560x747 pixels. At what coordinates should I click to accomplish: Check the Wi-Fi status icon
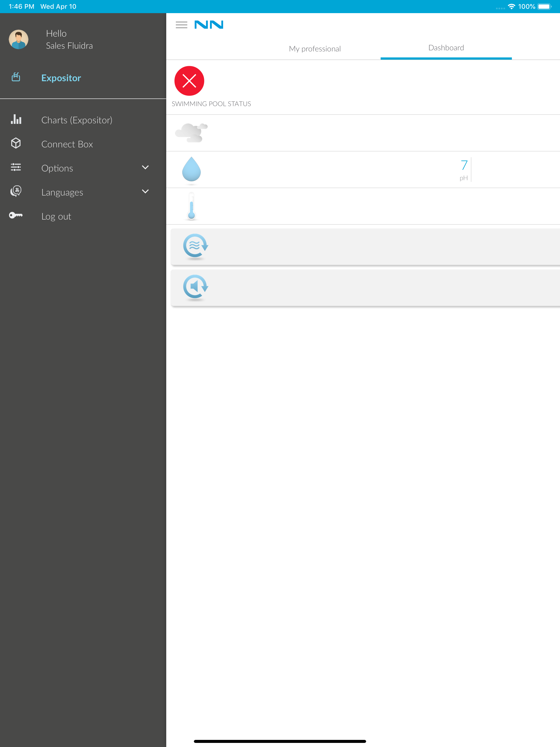511,6
